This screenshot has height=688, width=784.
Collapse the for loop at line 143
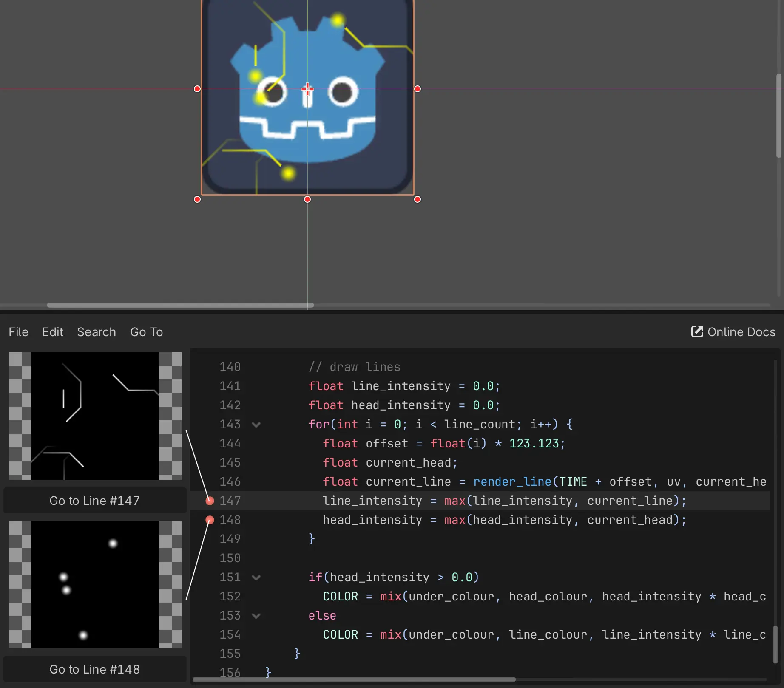point(256,424)
